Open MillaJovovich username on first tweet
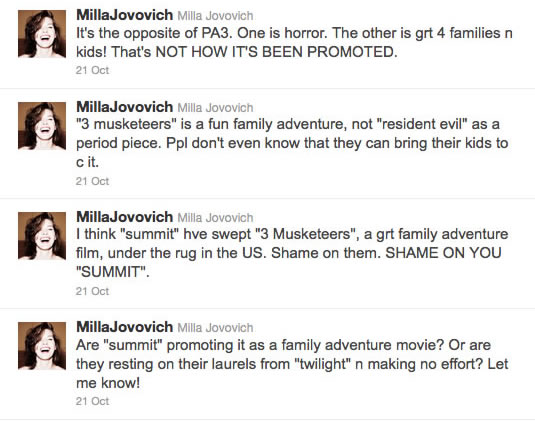 coord(124,15)
